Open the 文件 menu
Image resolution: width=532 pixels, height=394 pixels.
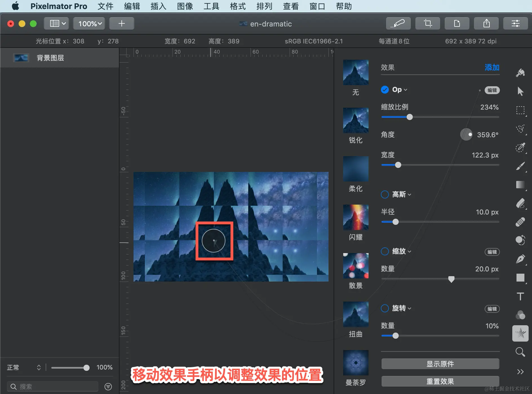pyautogui.click(x=105, y=6)
